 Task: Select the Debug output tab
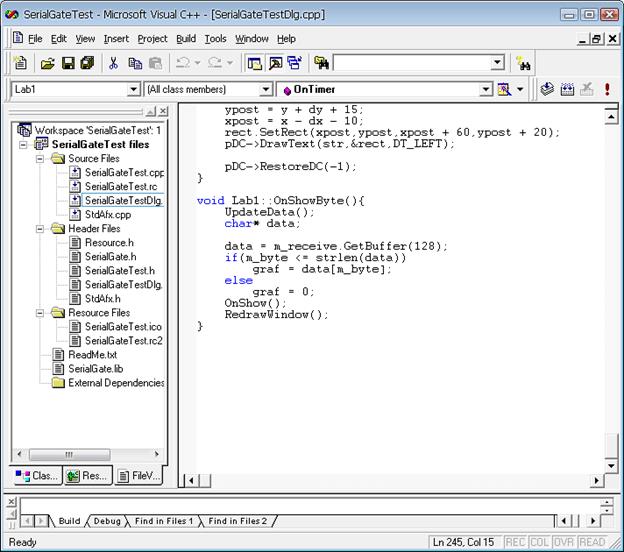coord(107,521)
